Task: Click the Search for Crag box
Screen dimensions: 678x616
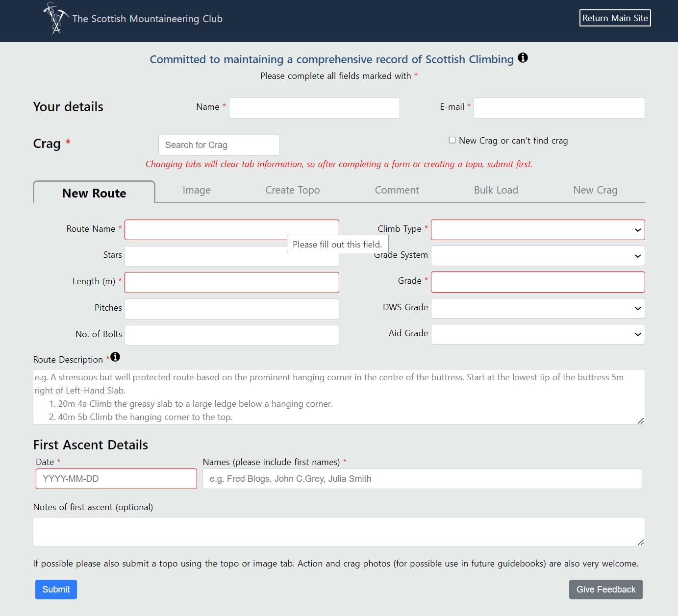Action: click(219, 145)
